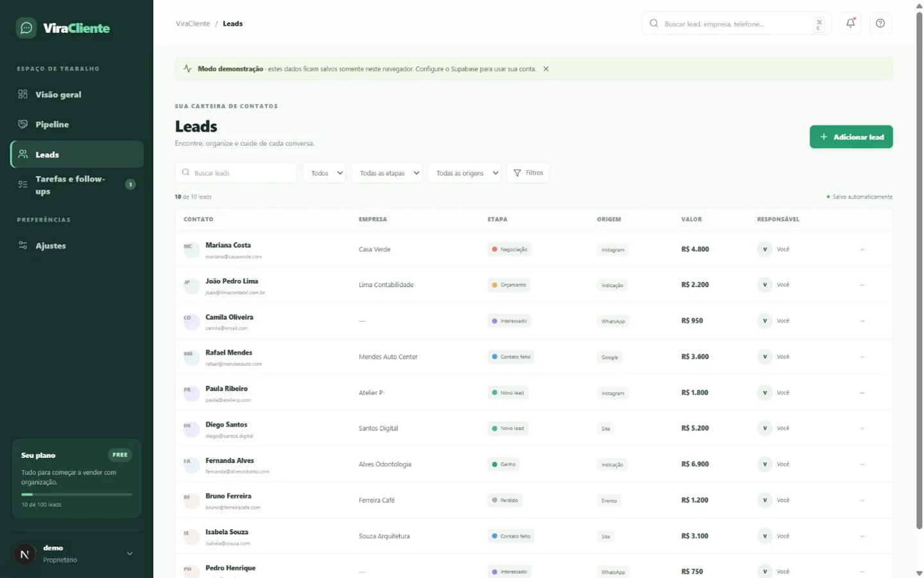Click the João Pedro Lima JP avatar
This screenshot has width=924, height=578.
point(191,285)
